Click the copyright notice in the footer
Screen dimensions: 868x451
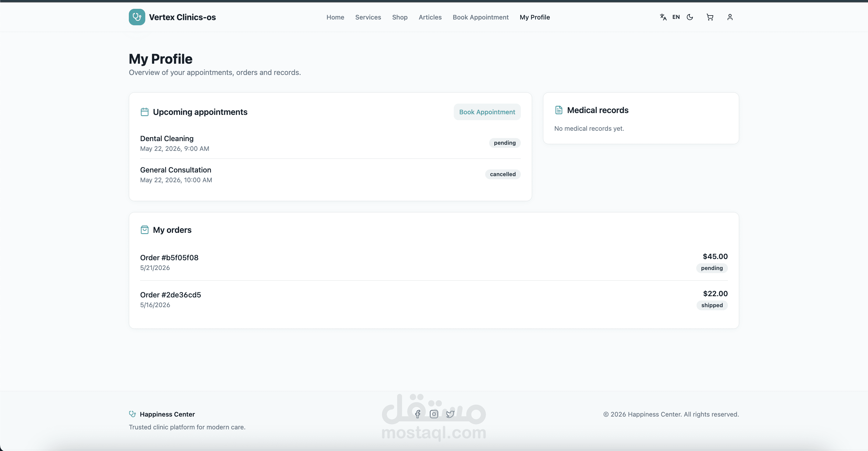tap(671, 414)
